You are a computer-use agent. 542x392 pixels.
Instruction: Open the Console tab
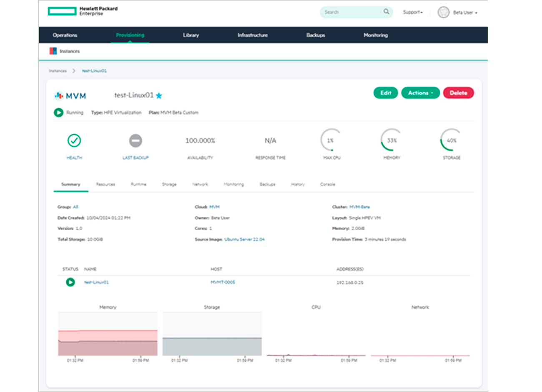tap(328, 184)
